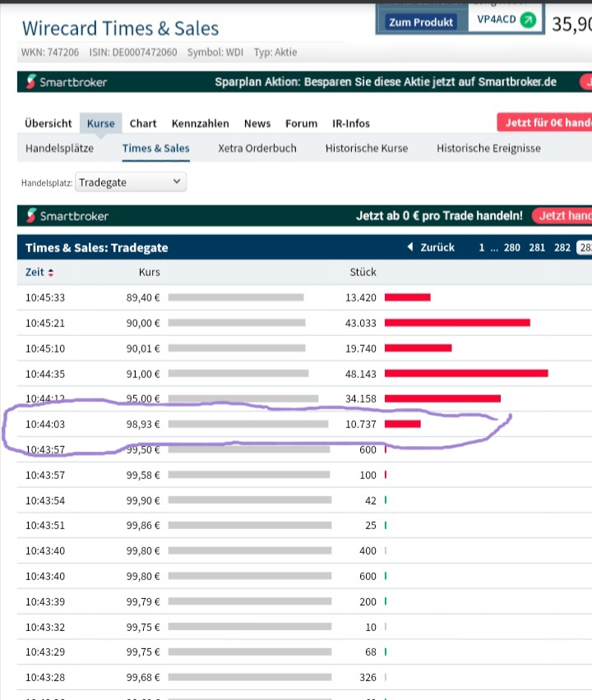Click the red Jetzt für 0€ handeln button

[544, 123]
